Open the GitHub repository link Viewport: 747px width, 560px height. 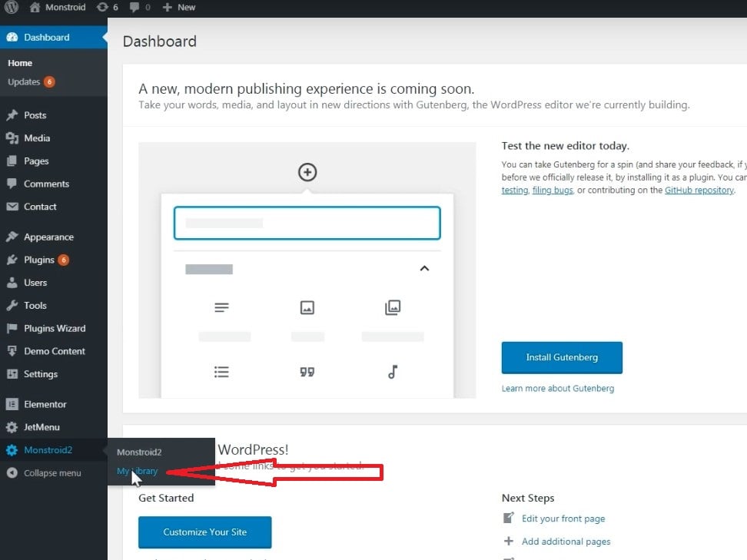click(699, 191)
